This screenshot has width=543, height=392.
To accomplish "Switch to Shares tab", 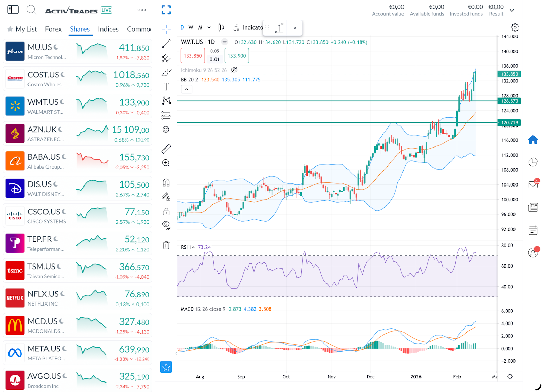I will click(x=80, y=29).
